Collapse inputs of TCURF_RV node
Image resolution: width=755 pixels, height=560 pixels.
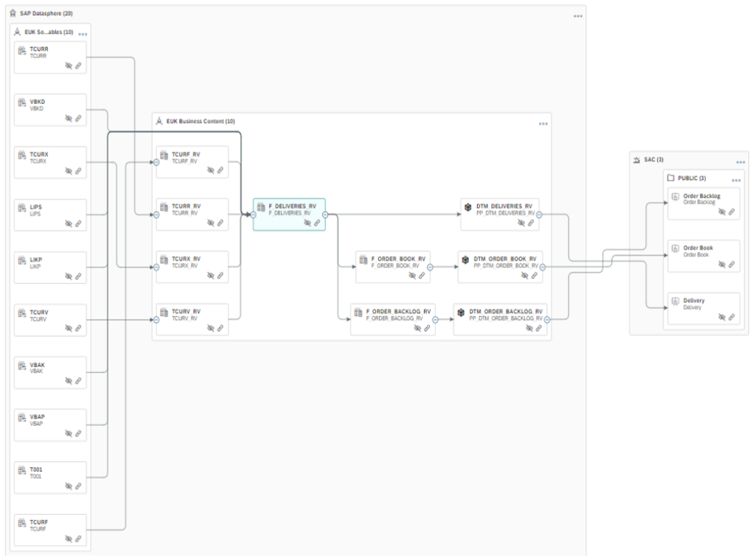(156, 162)
